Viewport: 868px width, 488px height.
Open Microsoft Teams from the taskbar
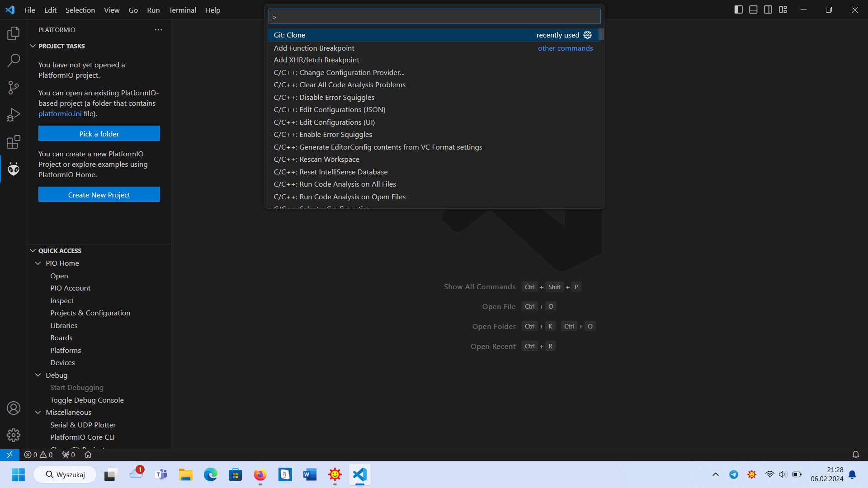(x=161, y=474)
